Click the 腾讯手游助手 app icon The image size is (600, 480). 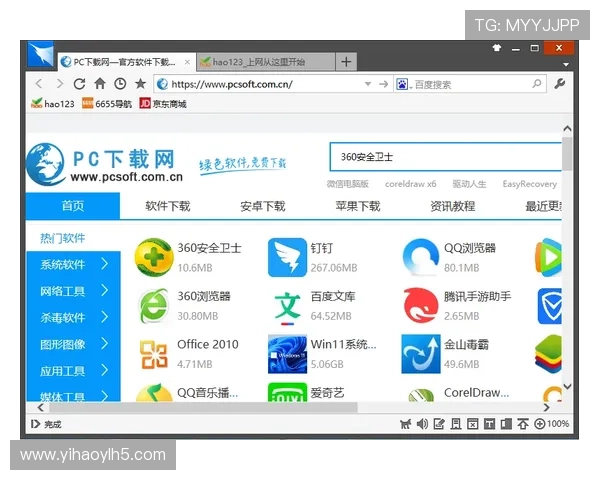click(x=421, y=305)
